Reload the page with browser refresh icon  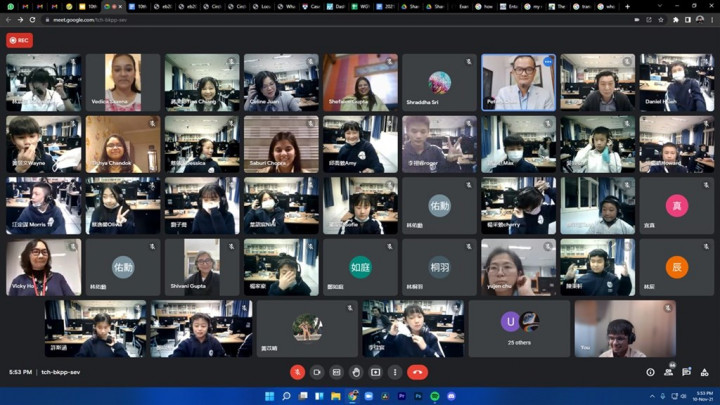click(32, 19)
